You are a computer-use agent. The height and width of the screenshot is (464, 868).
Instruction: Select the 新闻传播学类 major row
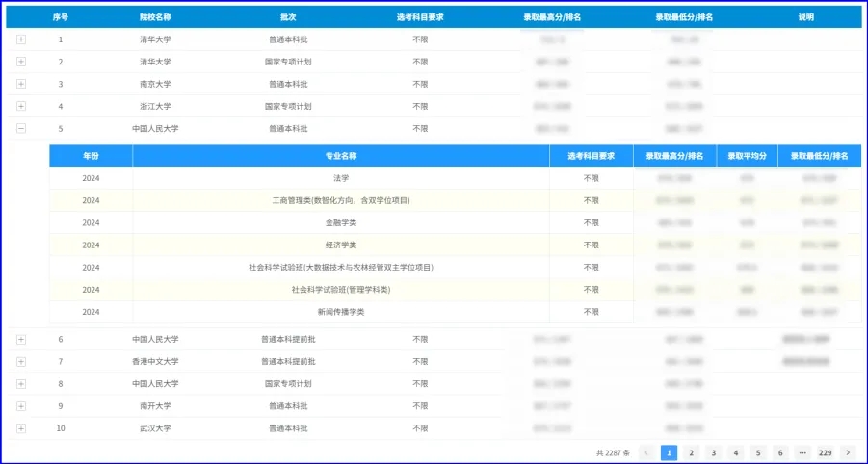coord(341,312)
